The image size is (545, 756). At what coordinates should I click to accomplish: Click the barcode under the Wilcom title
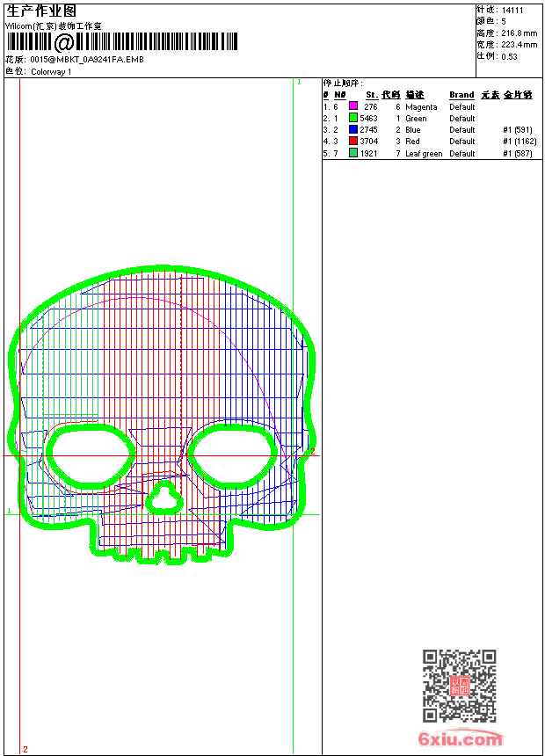point(123,42)
